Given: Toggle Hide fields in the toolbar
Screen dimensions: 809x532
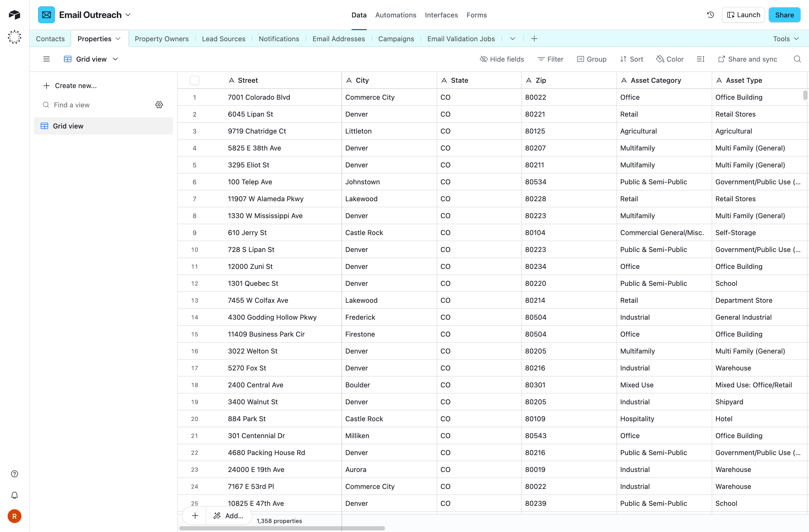Looking at the screenshot, I should (502, 59).
